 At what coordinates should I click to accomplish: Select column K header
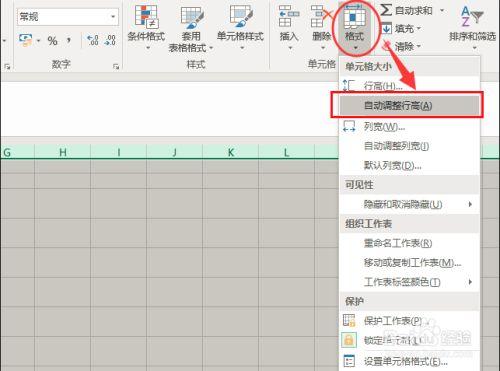pos(231,152)
